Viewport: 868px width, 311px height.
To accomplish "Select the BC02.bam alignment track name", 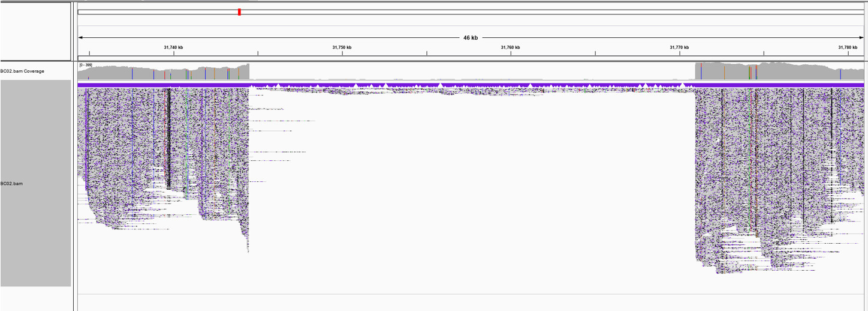I will [x=12, y=183].
